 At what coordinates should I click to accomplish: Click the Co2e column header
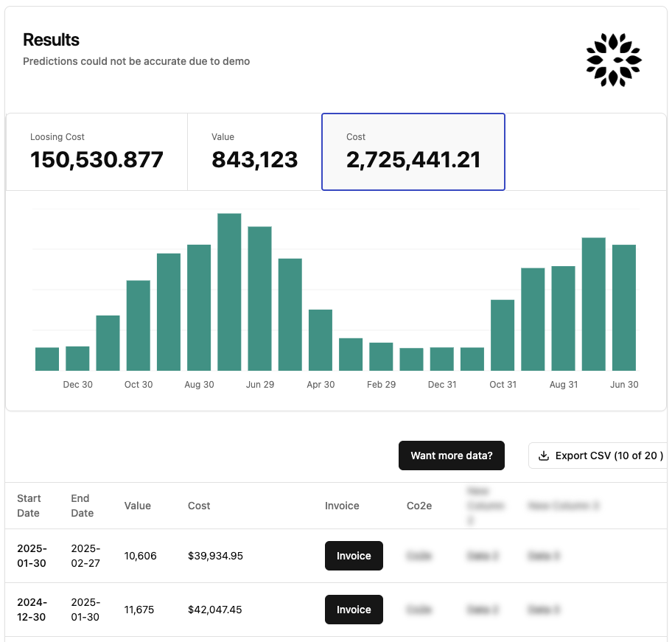pos(419,506)
